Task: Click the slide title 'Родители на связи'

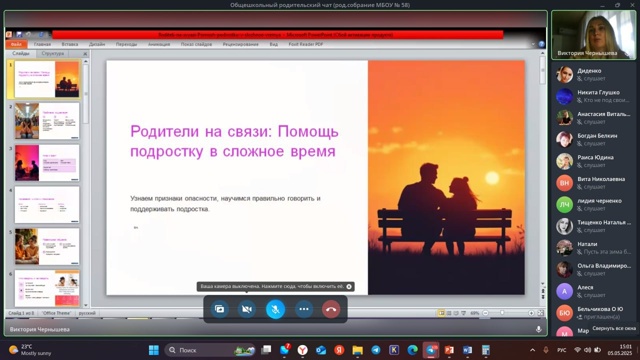Action: (234, 141)
